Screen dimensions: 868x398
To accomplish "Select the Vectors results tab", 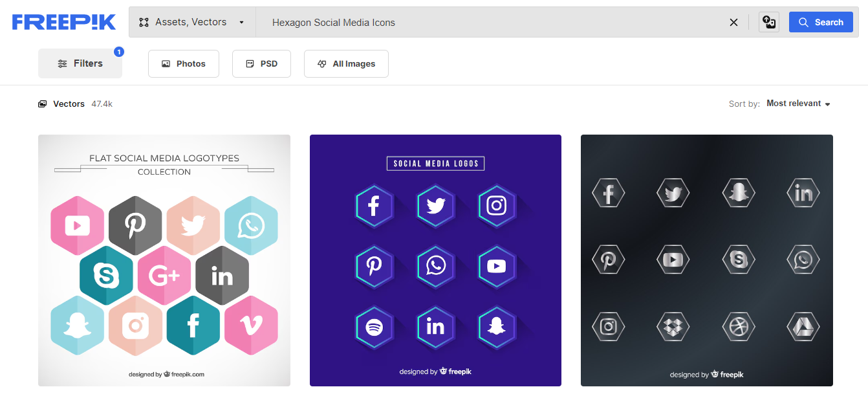I will click(68, 104).
